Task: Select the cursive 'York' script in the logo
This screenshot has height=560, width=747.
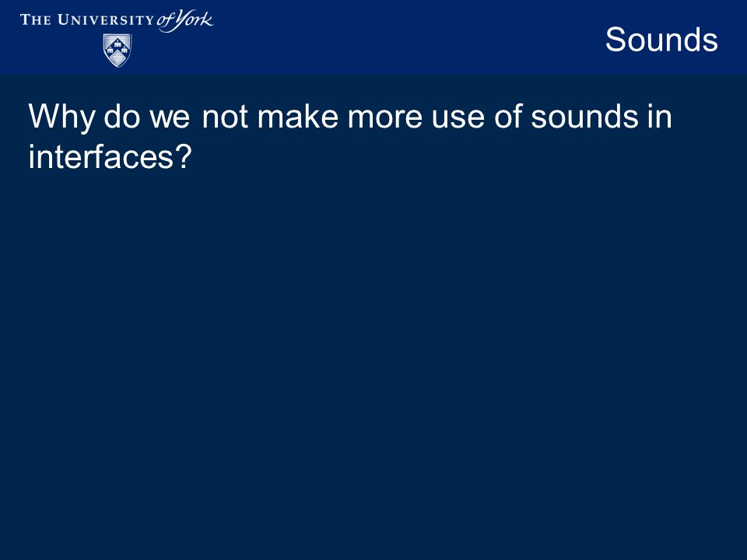Action: [x=193, y=20]
